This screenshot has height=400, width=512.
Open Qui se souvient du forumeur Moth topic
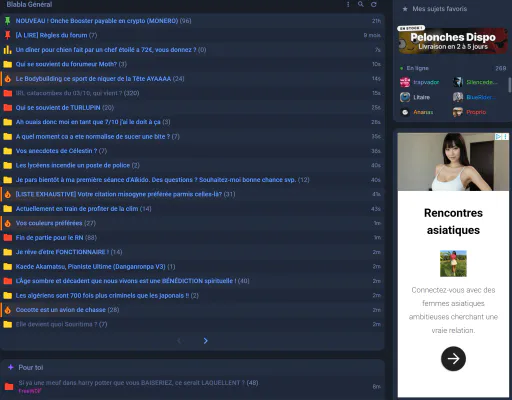(66, 64)
